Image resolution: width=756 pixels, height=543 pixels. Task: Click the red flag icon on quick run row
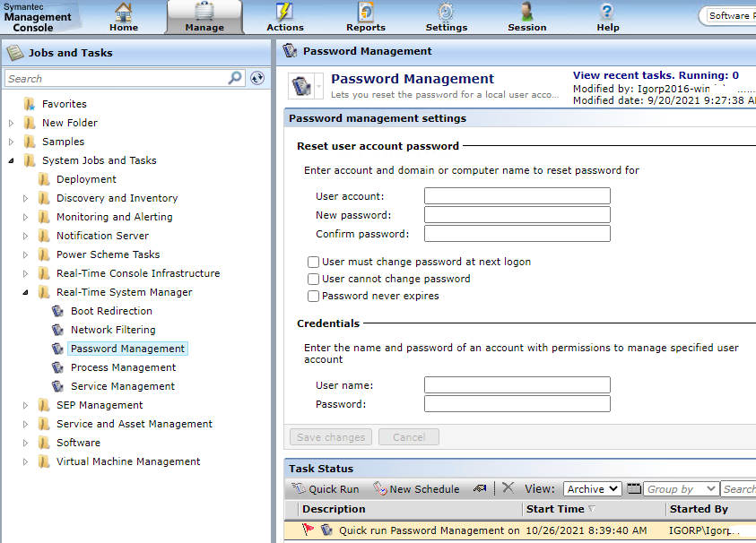click(x=307, y=530)
